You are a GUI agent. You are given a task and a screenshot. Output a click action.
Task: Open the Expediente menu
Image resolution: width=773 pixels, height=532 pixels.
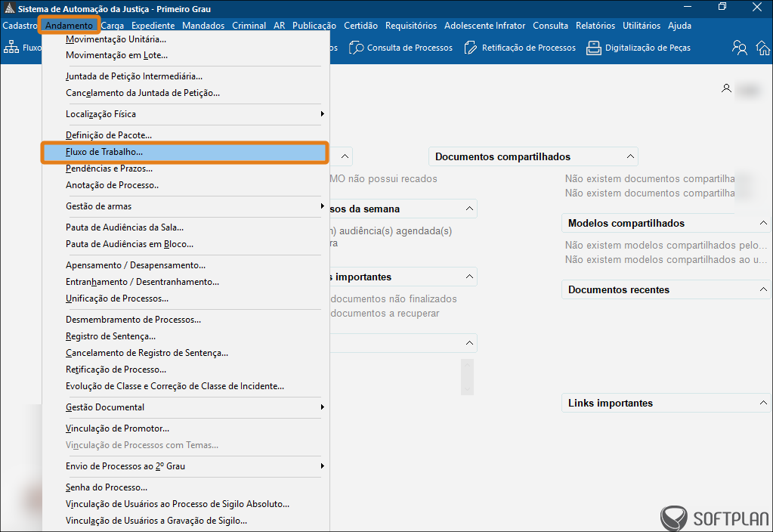153,26
